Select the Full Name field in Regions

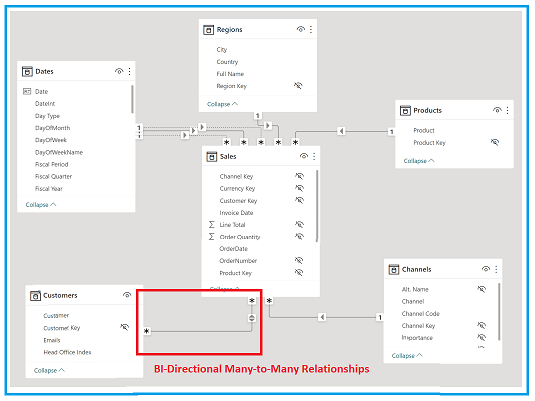(230, 74)
